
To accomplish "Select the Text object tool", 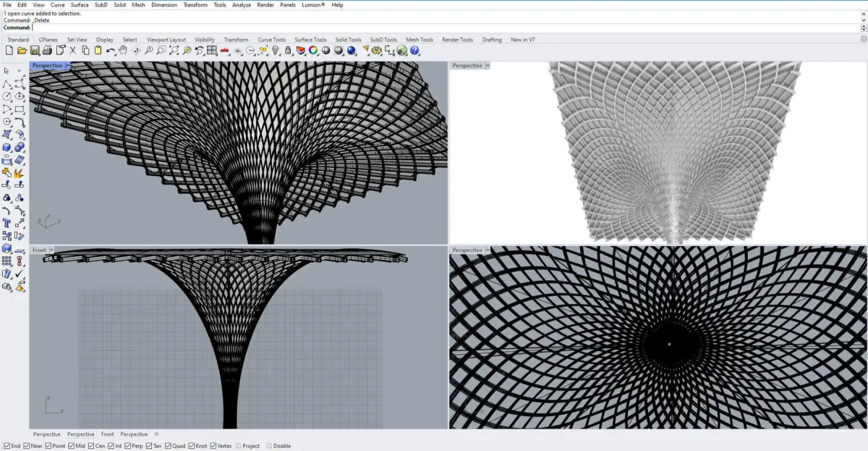I will [x=7, y=222].
